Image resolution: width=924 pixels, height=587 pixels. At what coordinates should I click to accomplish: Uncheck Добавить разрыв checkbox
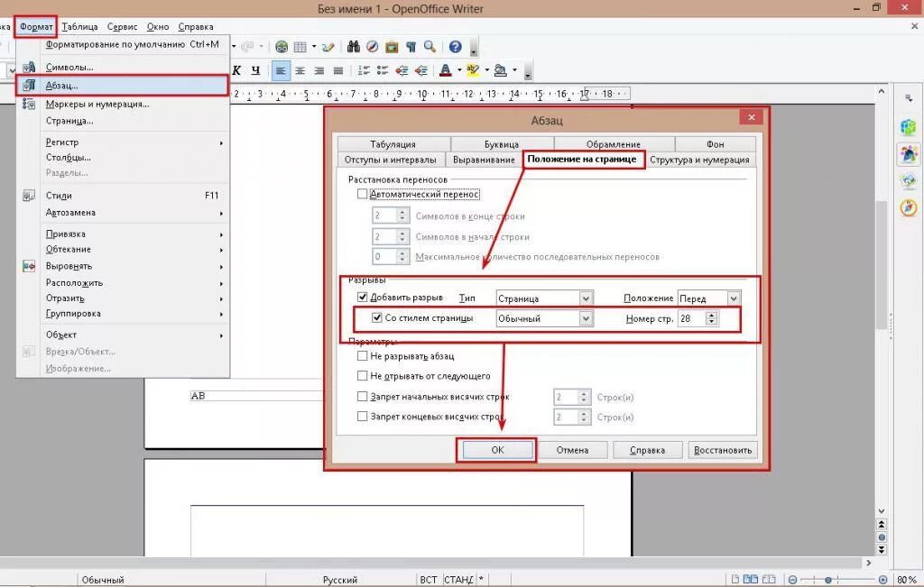point(363,298)
